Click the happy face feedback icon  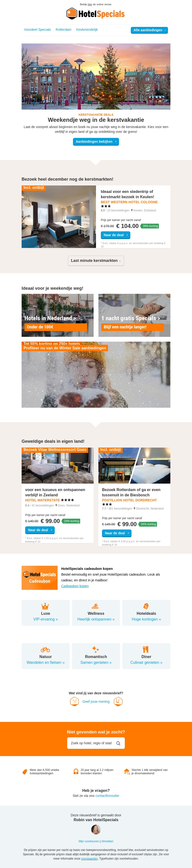click(x=118, y=701)
